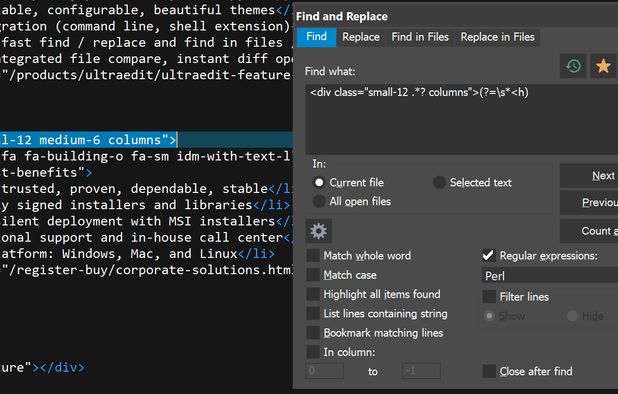Enable Match case checkbox
Viewport: 618px width, 394px height.
click(x=313, y=275)
